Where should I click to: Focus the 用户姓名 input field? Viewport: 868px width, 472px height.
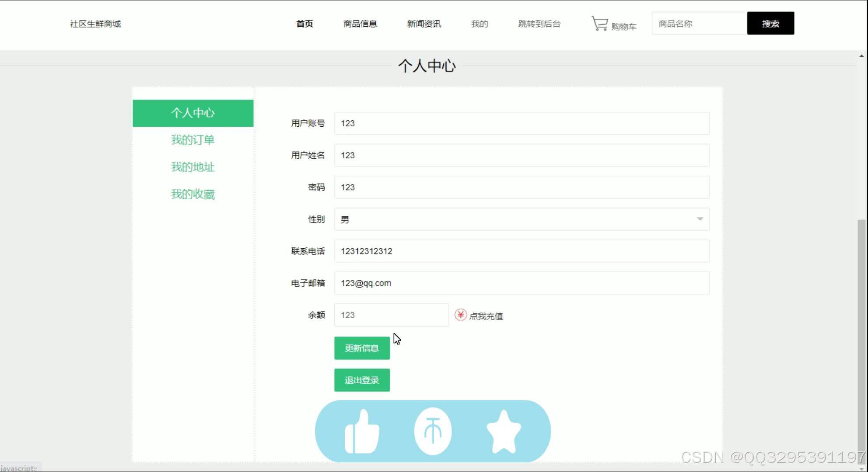coord(521,155)
